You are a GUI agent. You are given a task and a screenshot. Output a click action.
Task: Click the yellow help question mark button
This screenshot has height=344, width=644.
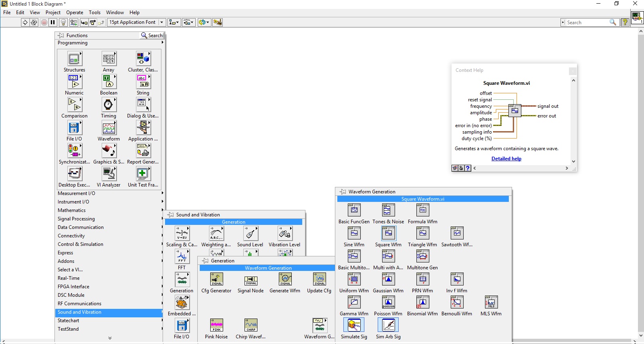pyautogui.click(x=625, y=22)
